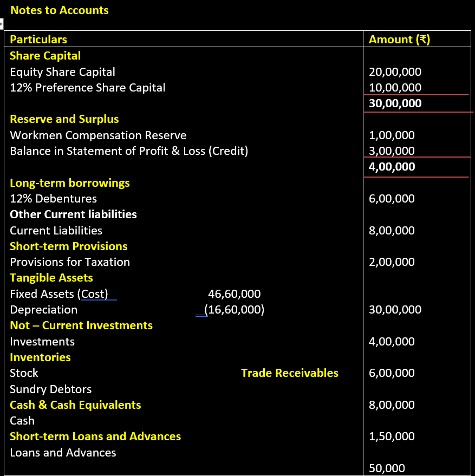Image resolution: width=475 pixels, height=476 pixels.
Task: Click the 'Reserve and Surplus' heading
Action: [x=64, y=119]
